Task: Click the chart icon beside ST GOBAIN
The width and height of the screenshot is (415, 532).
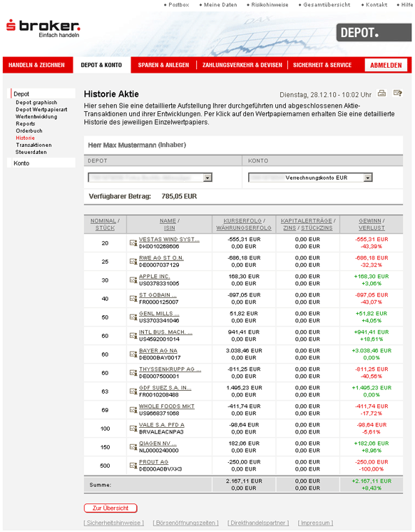Action: click(x=133, y=299)
